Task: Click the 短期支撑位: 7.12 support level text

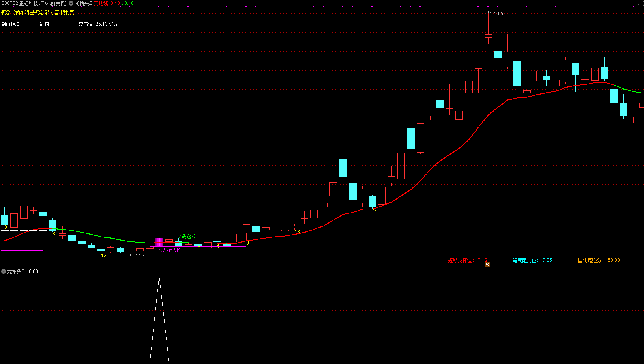Action: (468, 260)
